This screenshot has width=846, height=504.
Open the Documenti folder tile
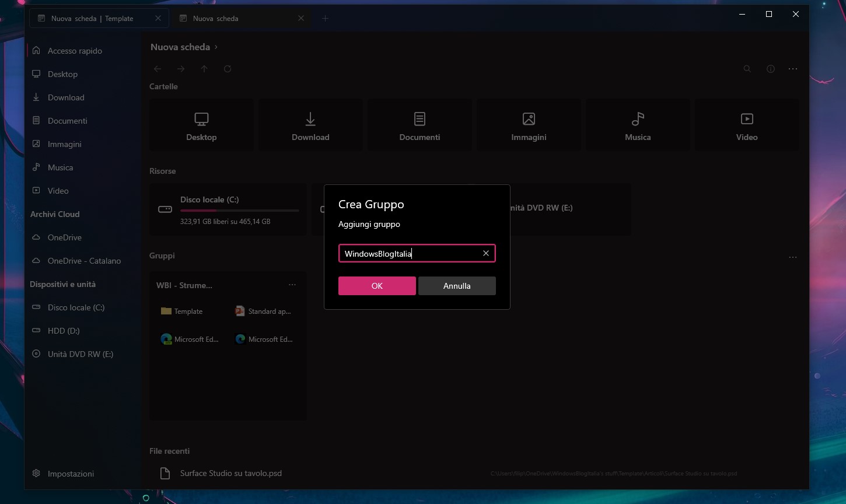click(419, 125)
